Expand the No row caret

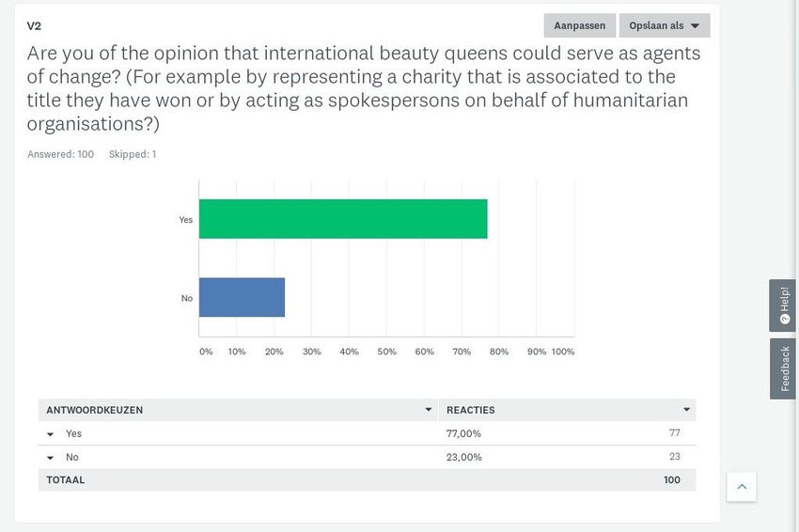(x=51, y=458)
